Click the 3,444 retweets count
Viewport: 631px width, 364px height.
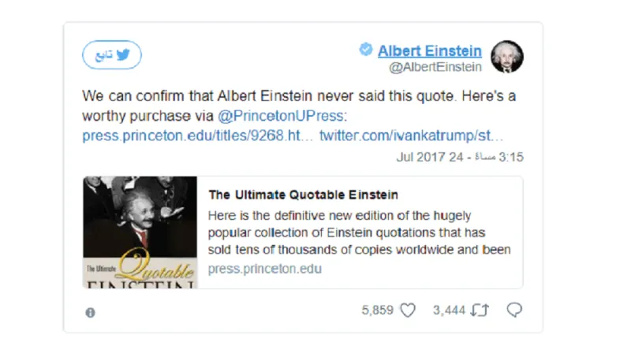pyautogui.click(x=449, y=310)
